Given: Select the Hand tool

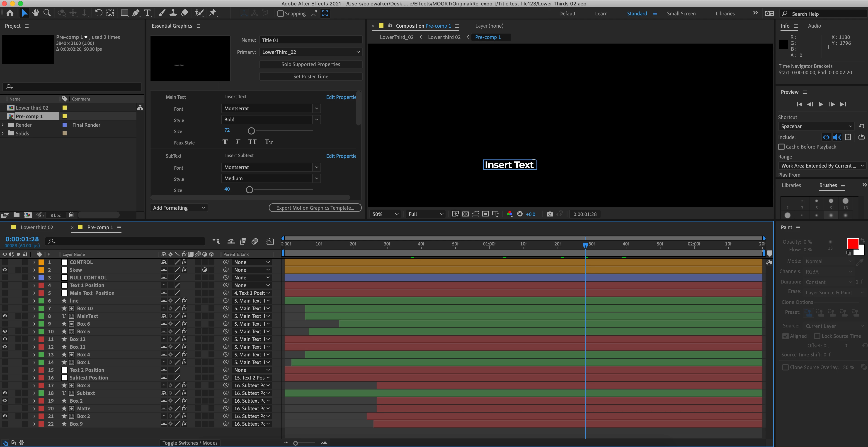Looking at the screenshot, I should (x=35, y=13).
